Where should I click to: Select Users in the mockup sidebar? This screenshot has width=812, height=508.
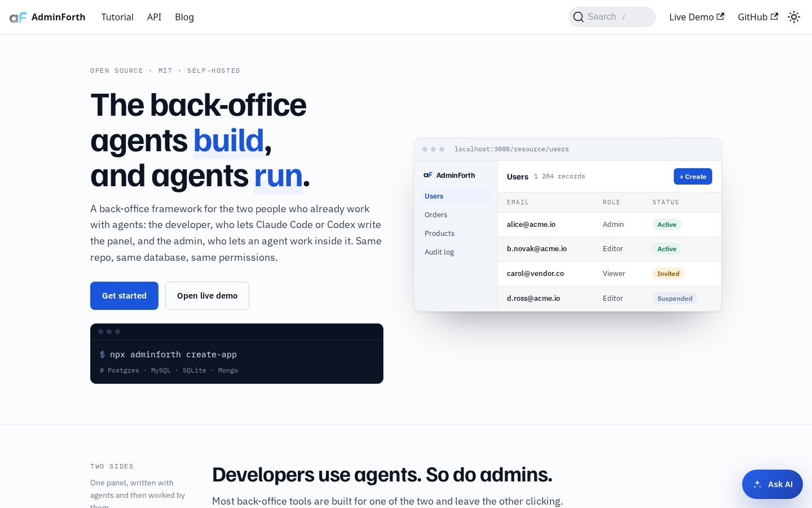[x=455, y=196]
